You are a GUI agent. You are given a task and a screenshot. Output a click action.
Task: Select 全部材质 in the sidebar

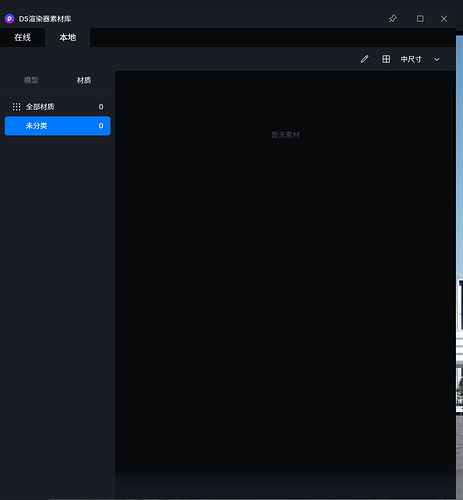point(57,107)
